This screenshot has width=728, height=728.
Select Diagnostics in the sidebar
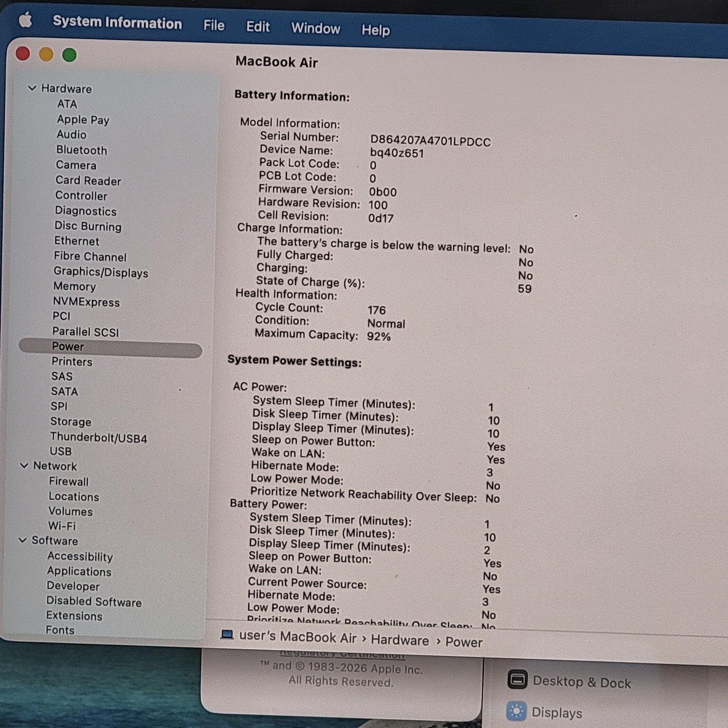pos(86,211)
